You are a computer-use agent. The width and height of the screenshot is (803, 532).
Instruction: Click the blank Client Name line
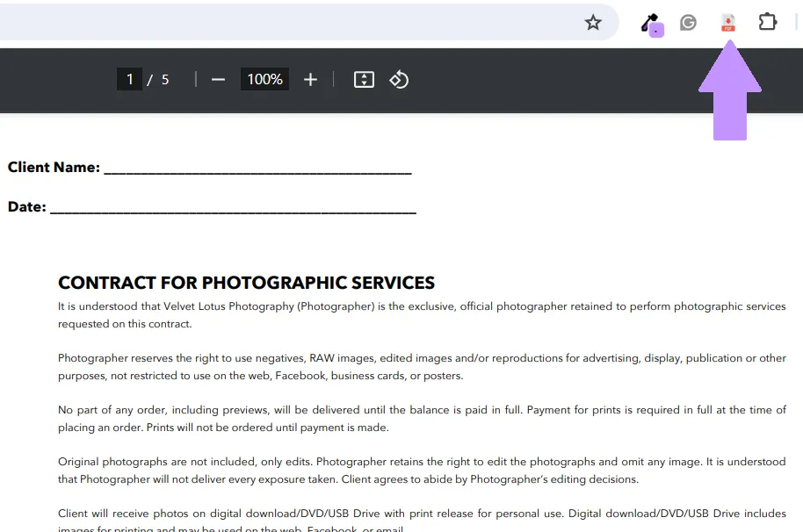pos(255,169)
